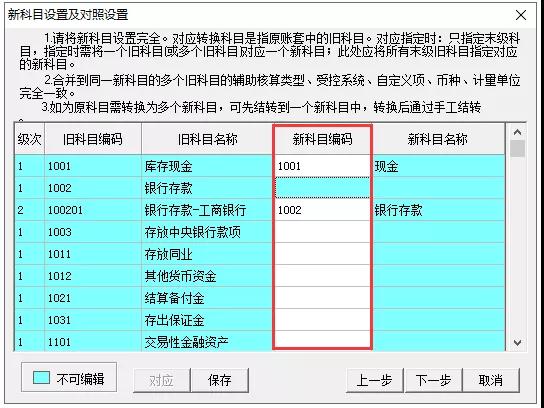Click scrollbar up arrow in table

coord(517,132)
